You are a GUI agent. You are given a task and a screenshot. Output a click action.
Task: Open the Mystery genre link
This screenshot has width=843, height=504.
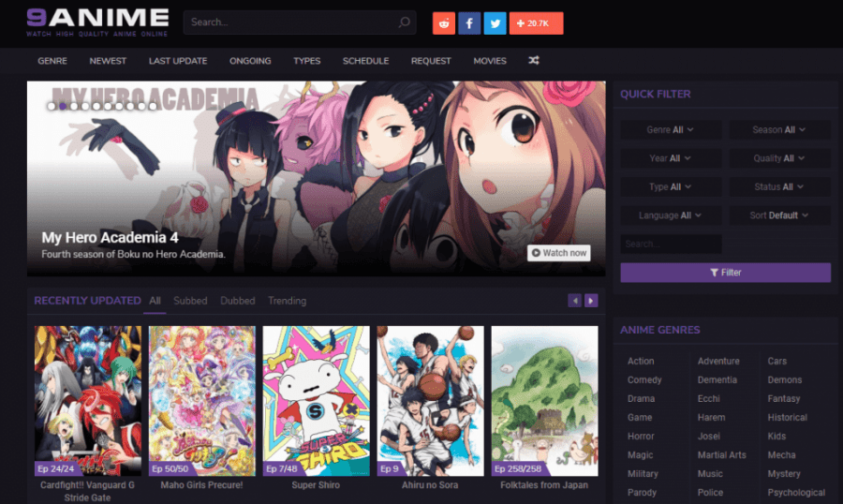coord(784,474)
